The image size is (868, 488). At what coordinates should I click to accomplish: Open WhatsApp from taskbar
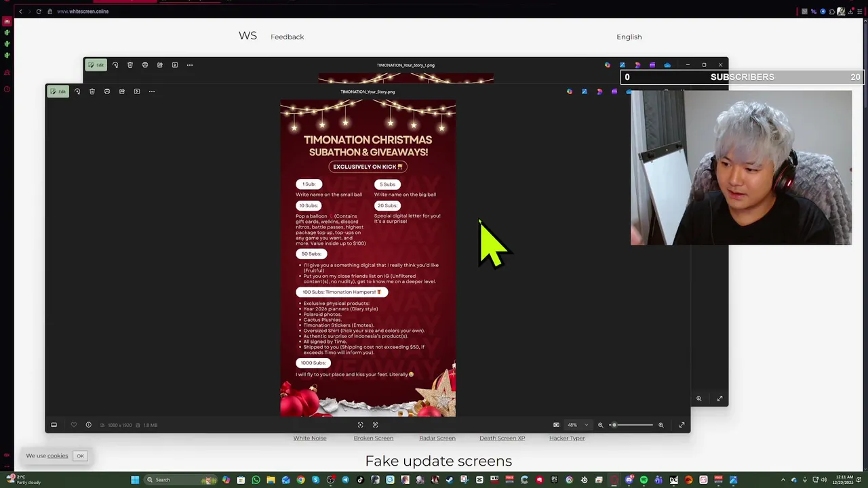click(x=256, y=480)
